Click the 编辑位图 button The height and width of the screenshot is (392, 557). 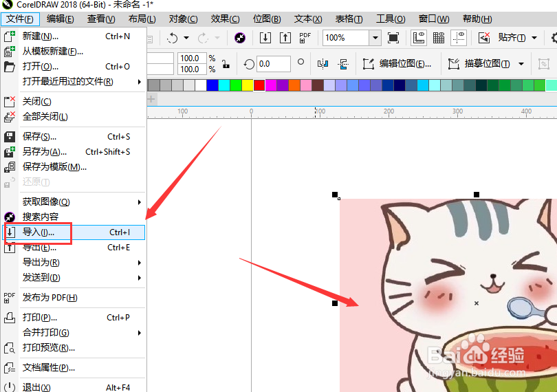point(397,64)
